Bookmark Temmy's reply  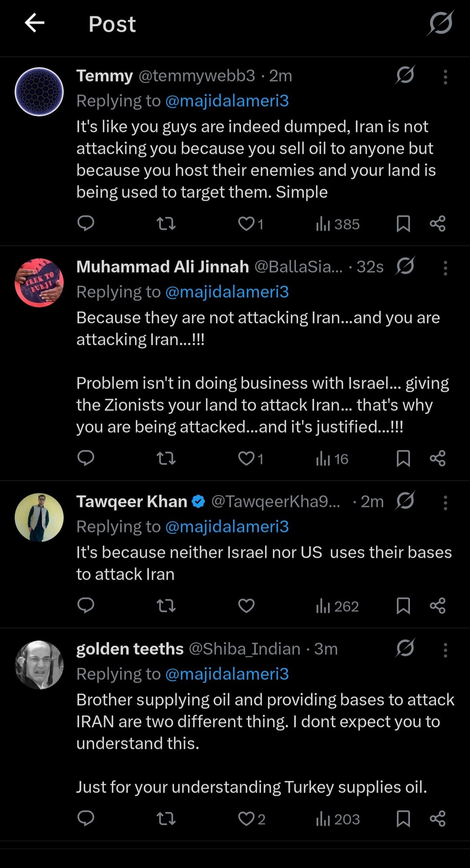403,224
